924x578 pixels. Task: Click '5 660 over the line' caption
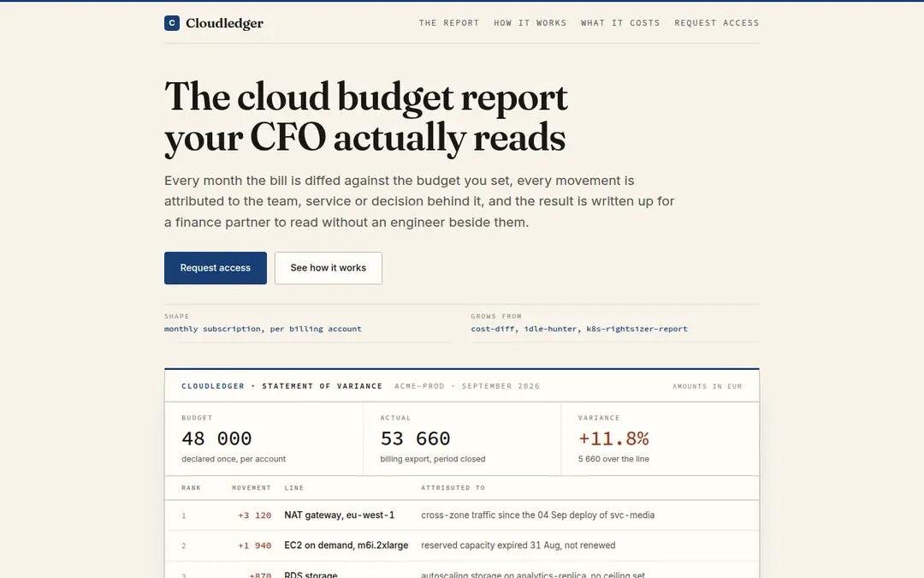(613, 459)
